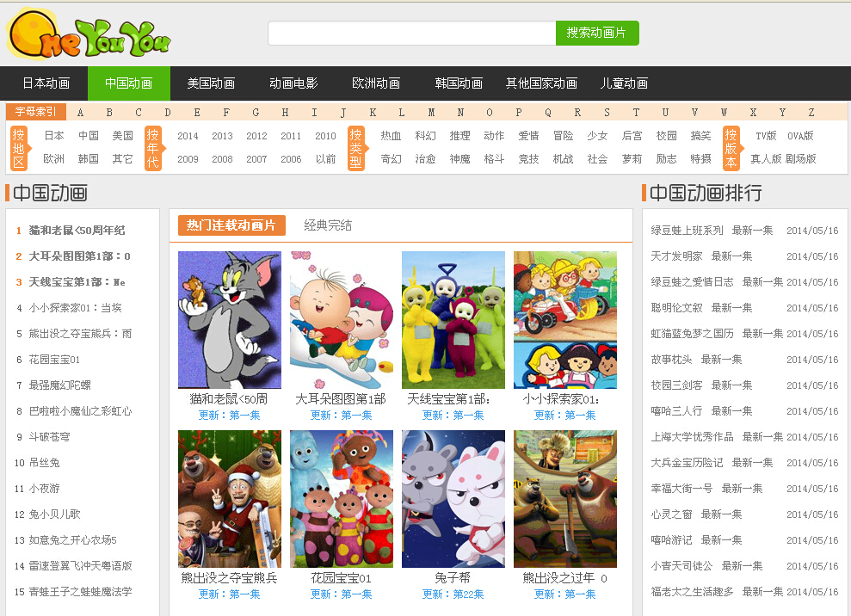Image resolution: width=851 pixels, height=616 pixels.
Task: Open ranked item 2 大耳朵图图 in sidebar
Action: [80, 256]
